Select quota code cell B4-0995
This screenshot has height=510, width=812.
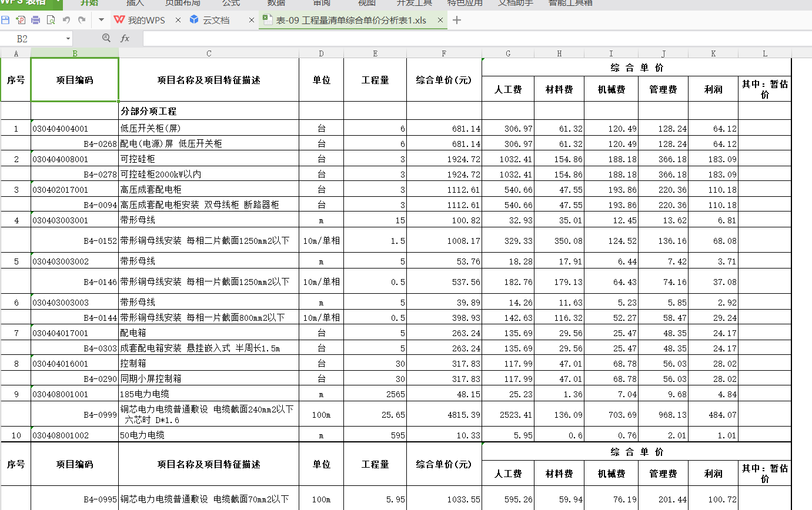[75, 499]
